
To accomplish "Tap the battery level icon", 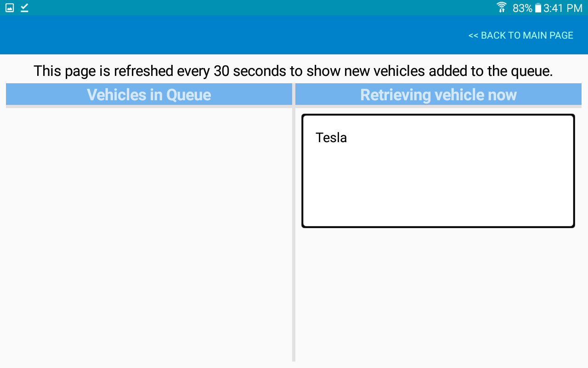I will click(x=538, y=8).
